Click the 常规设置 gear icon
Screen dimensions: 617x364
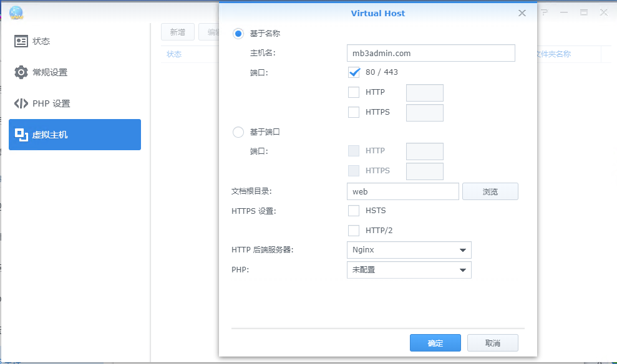click(21, 72)
